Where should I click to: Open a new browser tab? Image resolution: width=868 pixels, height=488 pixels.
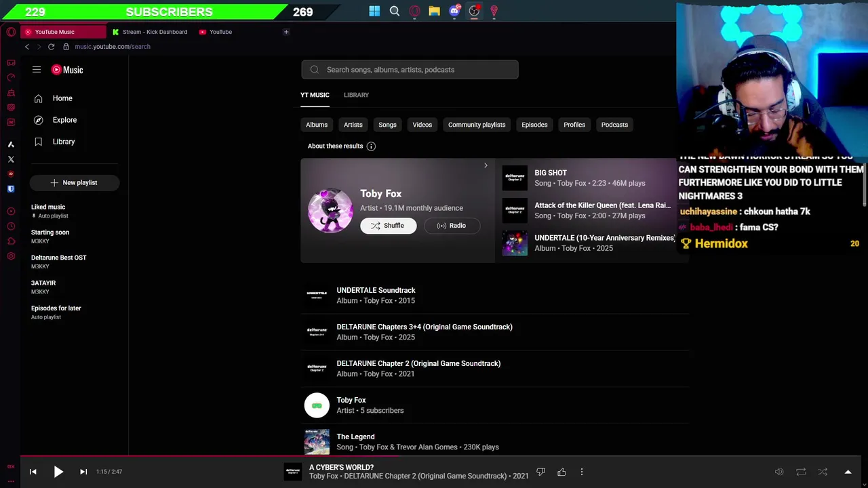[286, 32]
